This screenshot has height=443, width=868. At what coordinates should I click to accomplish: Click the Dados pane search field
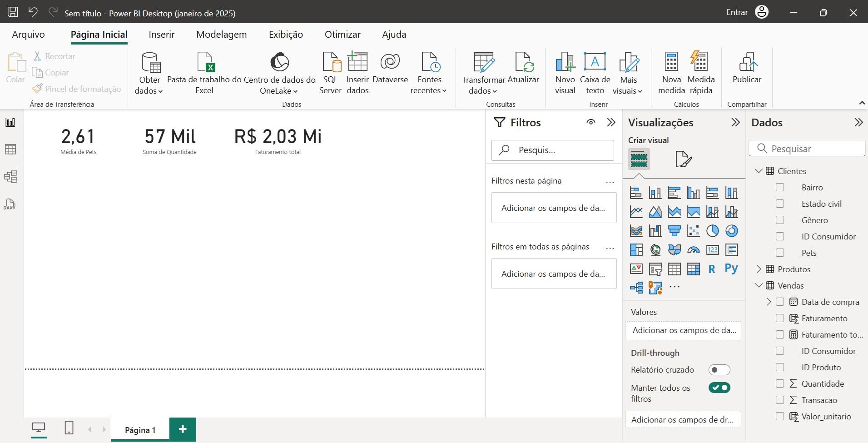(813, 149)
